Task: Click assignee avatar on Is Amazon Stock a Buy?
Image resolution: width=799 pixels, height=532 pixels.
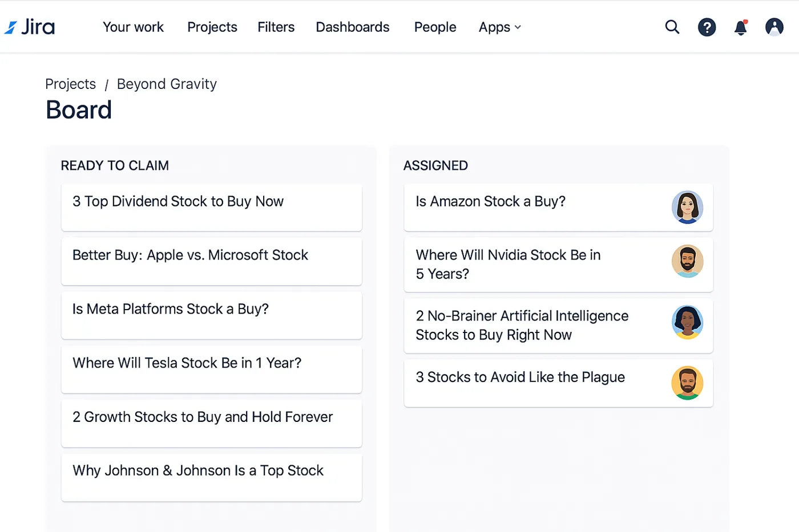Action: pyautogui.click(x=687, y=207)
